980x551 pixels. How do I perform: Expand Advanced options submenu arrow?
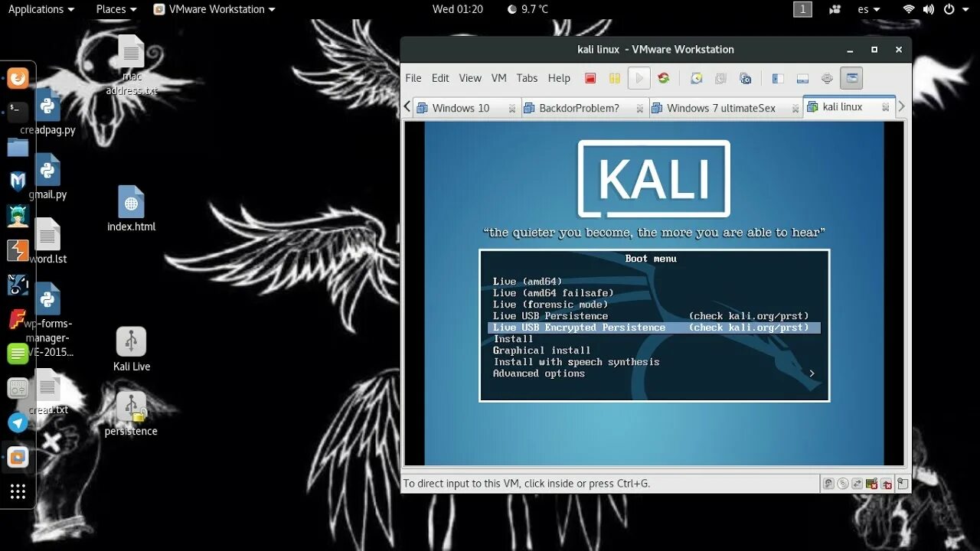(812, 373)
